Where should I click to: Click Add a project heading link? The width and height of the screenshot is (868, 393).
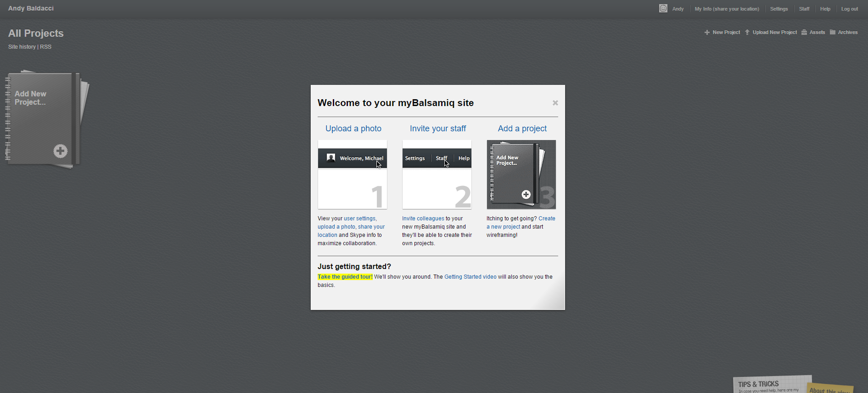[522, 129]
